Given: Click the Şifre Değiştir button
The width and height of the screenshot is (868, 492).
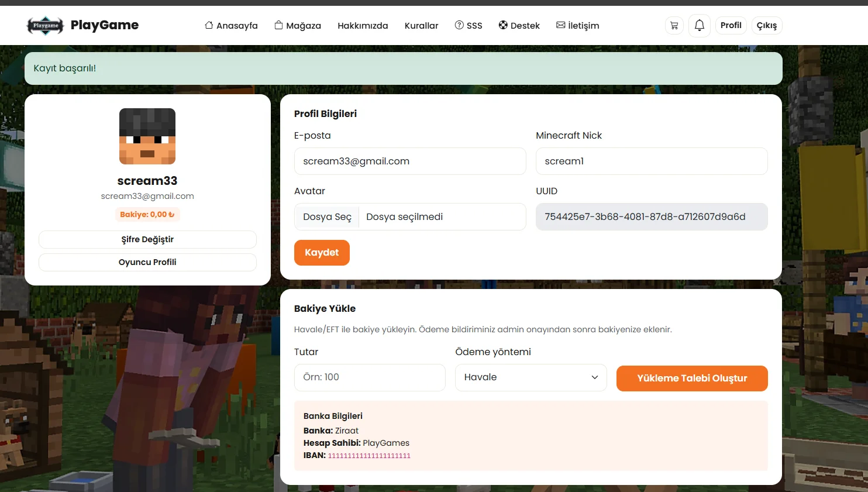Looking at the screenshot, I should point(147,239).
